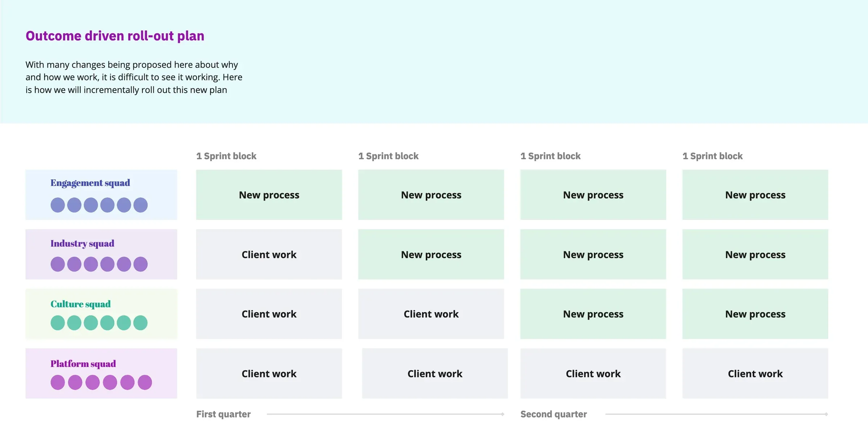Select last member dot in Engagement squad
Screen dimensions: 868x445
(140, 205)
